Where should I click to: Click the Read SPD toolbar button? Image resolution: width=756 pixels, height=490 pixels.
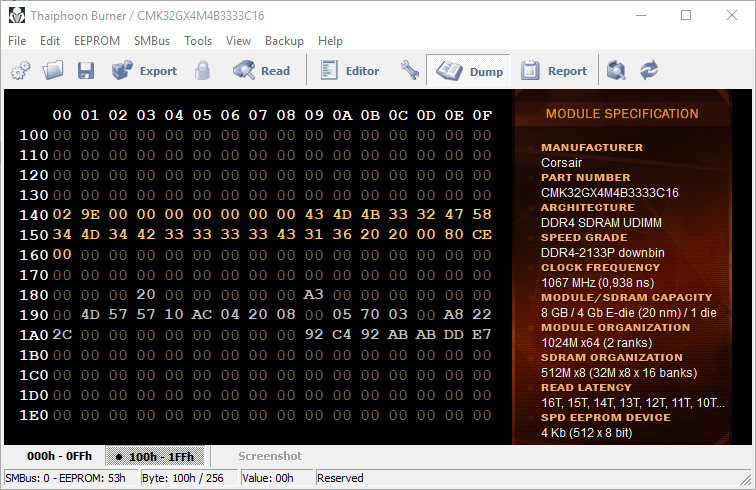261,71
